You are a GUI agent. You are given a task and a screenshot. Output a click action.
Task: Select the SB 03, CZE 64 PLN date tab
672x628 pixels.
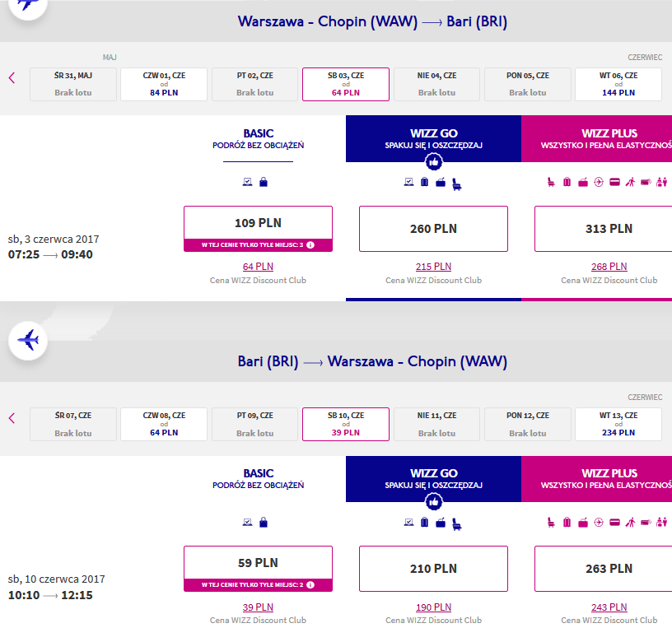[346, 85]
